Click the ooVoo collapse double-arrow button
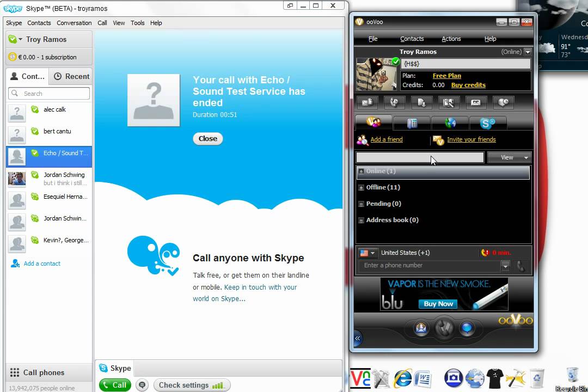588x392 pixels. click(x=357, y=338)
